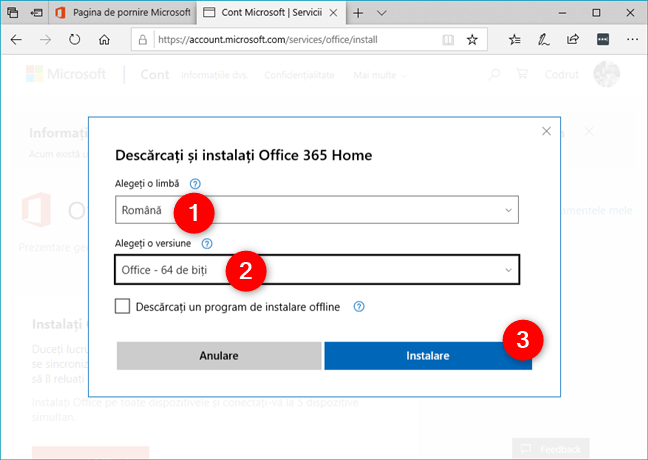This screenshot has width=648, height=460.
Task: Open reading view icon in address bar
Action: 448,40
